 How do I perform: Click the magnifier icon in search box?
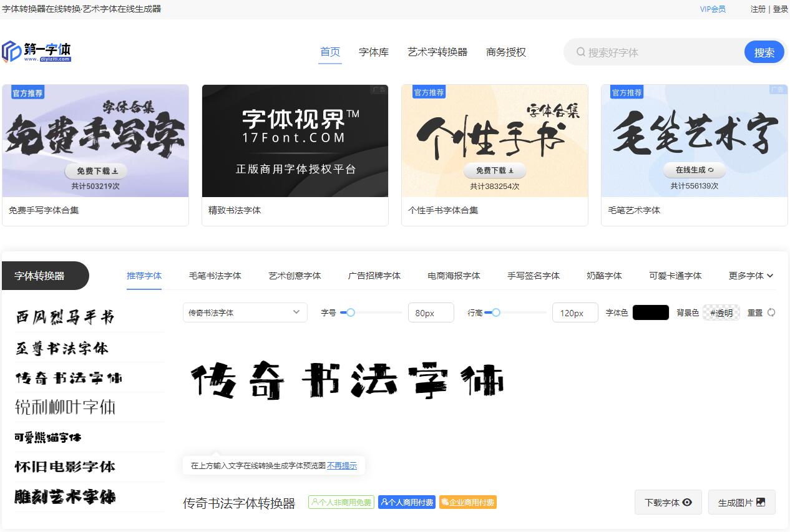[x=580, y=52]
